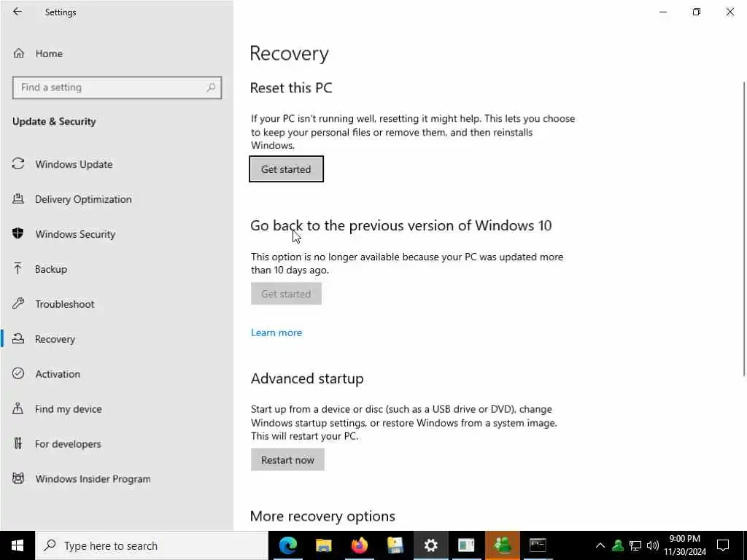The image size is (747, 560).
Task: Click the Windows Security shield icon
Action: tap(18, 233)
